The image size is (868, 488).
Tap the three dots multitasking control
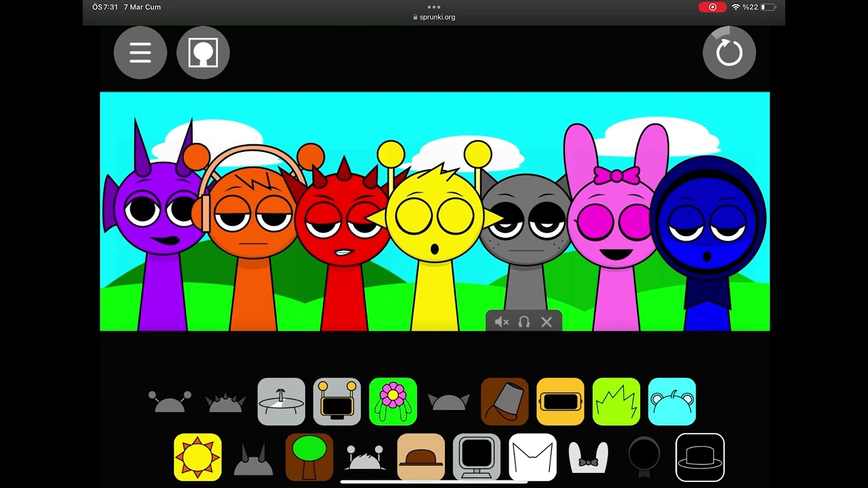pyautogui.click(x=434, y=7)
